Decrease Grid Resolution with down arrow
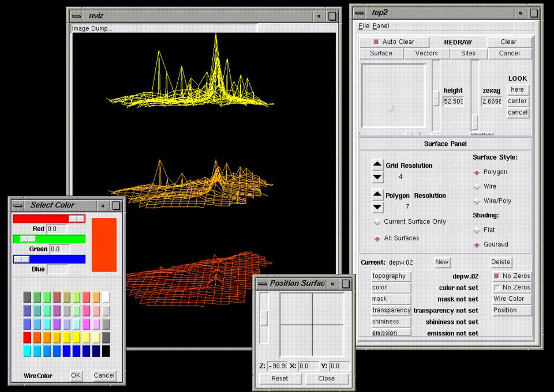The height and width of the screenshot is (392, 554). [x=377, y=177]
